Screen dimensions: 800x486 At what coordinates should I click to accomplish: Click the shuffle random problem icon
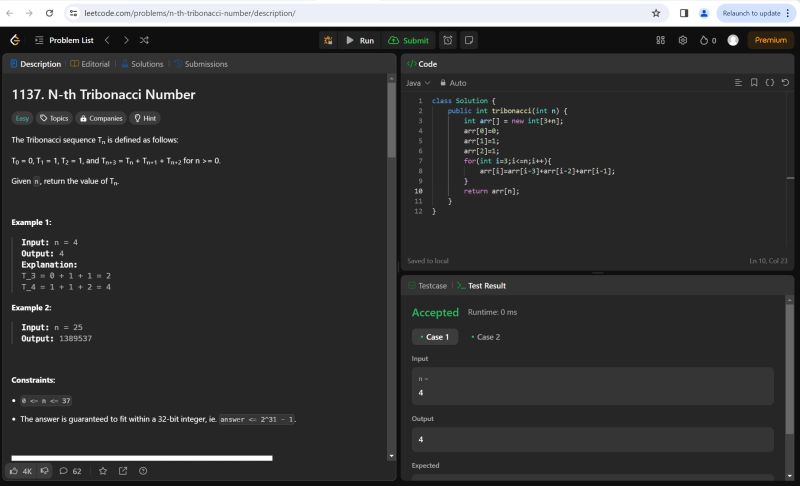[145, 40]
